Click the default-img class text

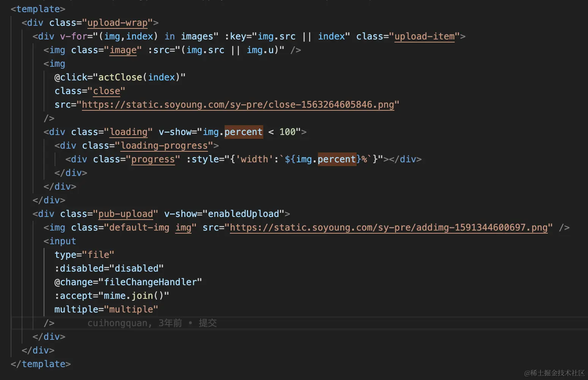(139, 228)
